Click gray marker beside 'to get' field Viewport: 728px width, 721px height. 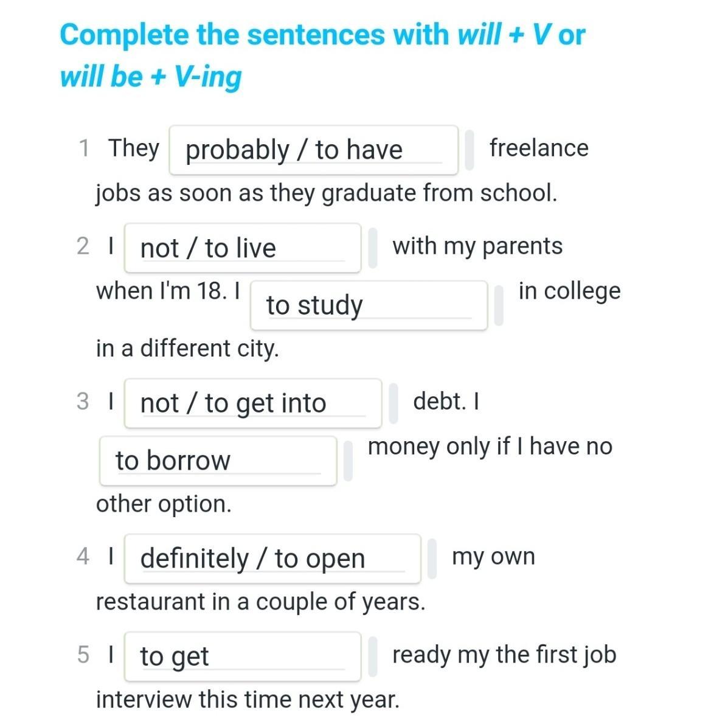coord(372,657)
